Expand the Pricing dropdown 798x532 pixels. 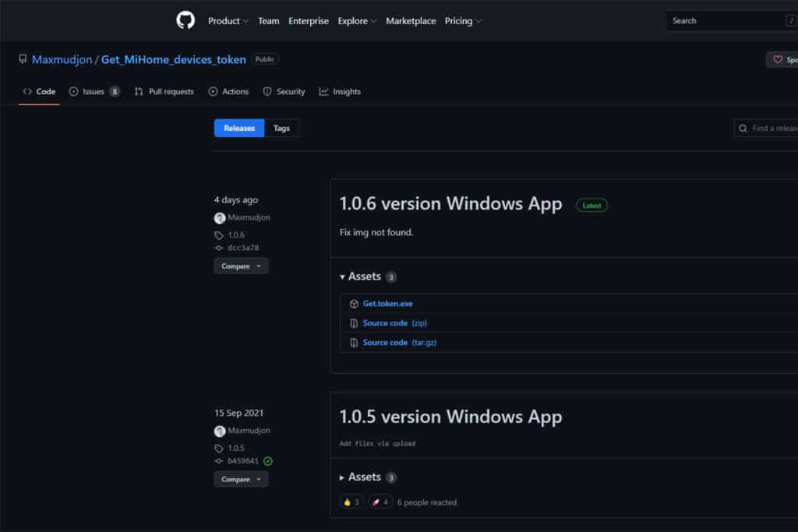(x=463, y=21)
